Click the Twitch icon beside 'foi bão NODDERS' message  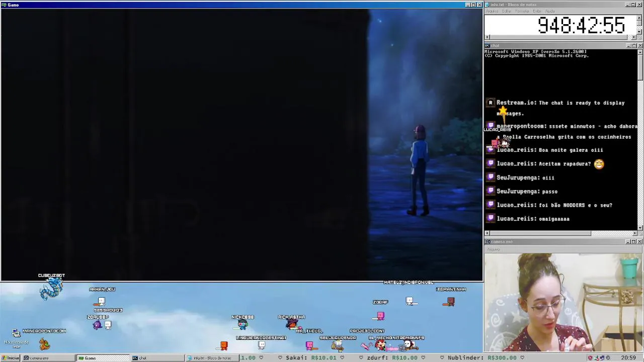pyautogui.click(x=491, y=205)
